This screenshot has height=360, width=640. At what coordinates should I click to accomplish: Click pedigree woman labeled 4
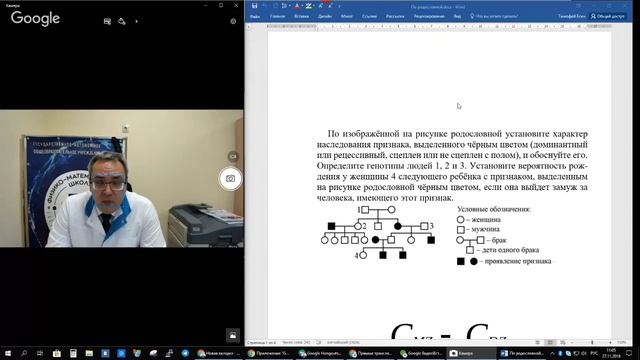363,255
